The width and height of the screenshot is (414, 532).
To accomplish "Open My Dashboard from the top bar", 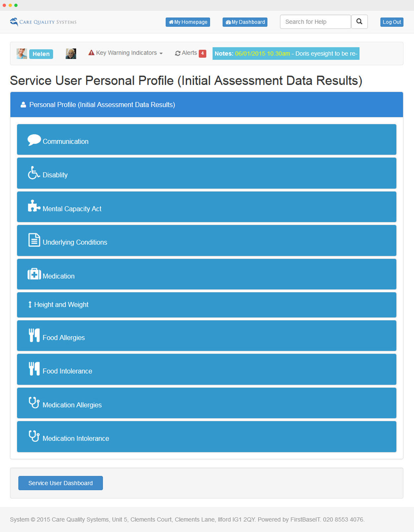I will pos(245,22).
